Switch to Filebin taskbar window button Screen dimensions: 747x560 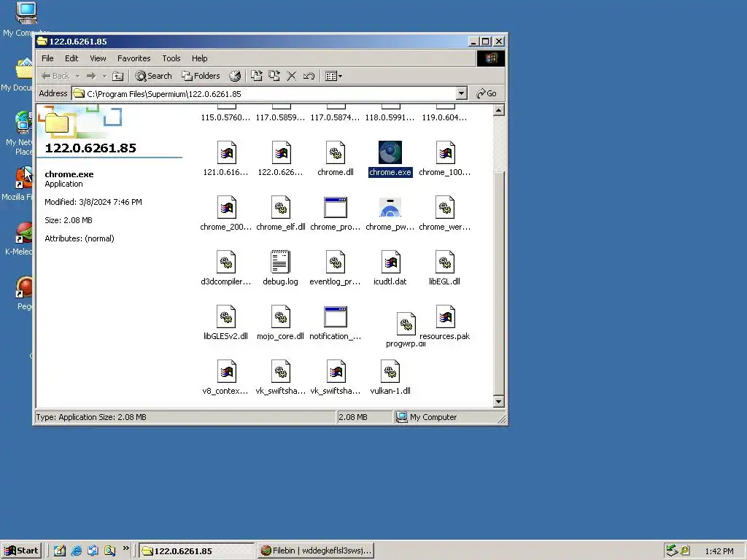click(x=317, y=551)
